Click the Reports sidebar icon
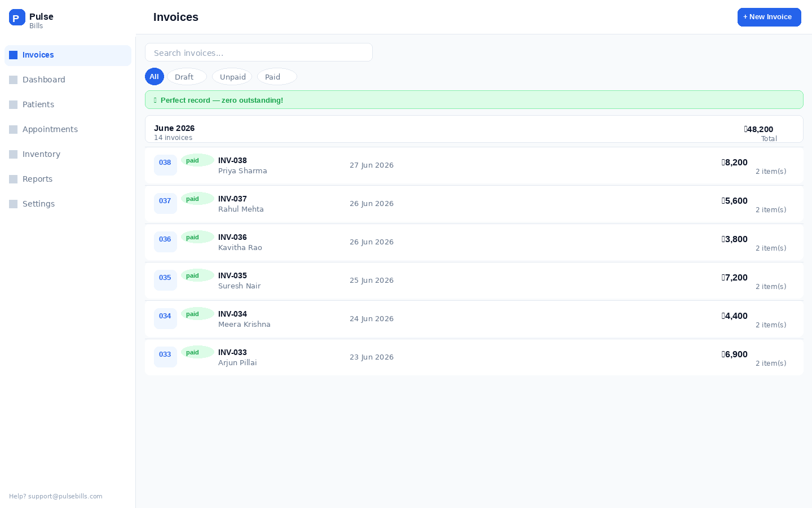The width and height of the screenshot is (812, 508). [x=14, y=179]
